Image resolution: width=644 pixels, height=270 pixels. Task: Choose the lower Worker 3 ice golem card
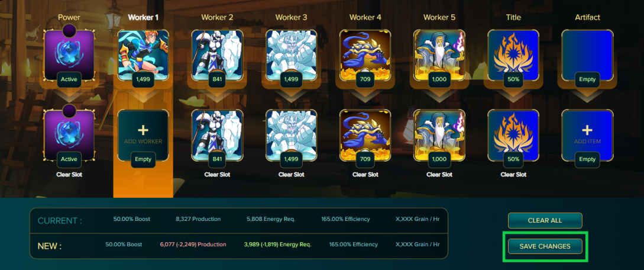click(291, 135)
